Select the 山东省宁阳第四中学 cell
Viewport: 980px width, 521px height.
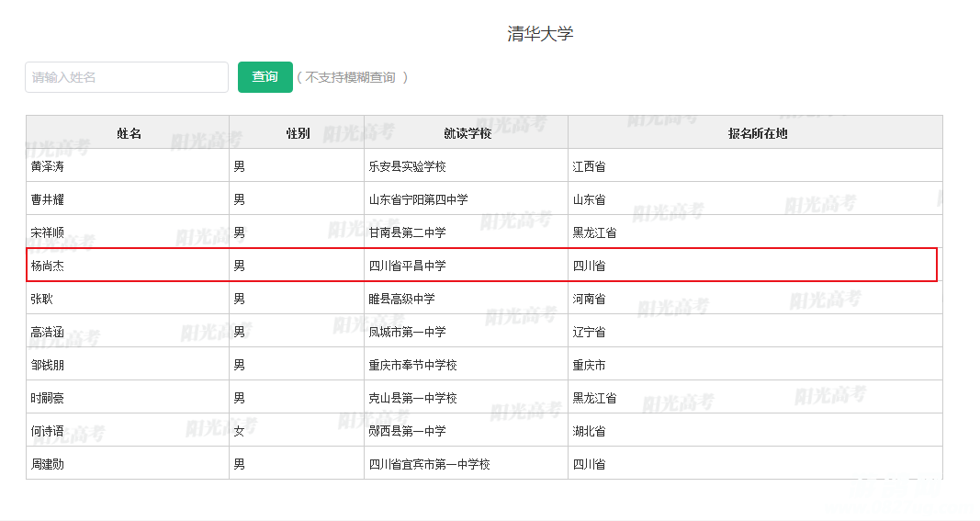click(418, 199)
